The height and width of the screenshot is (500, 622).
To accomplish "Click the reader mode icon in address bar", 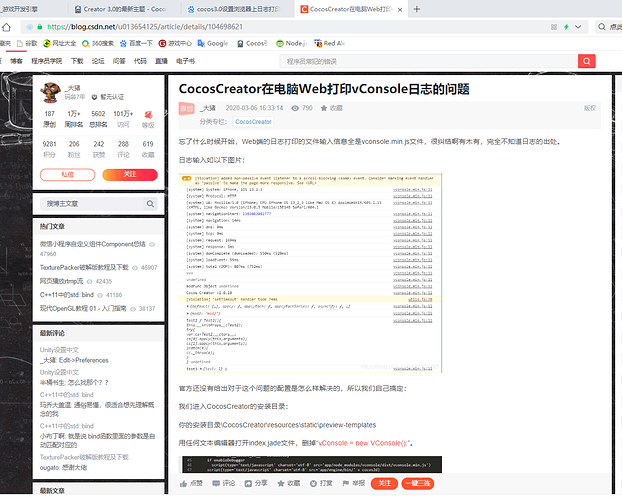I will point(553,27).
